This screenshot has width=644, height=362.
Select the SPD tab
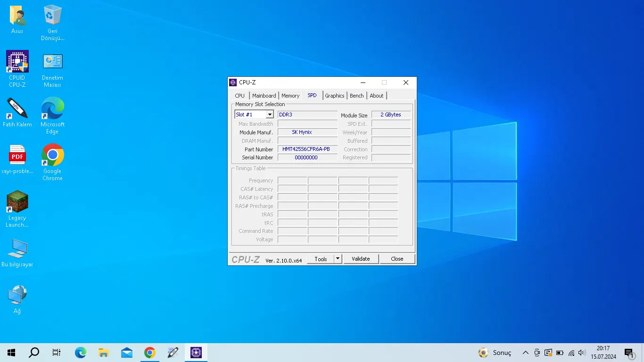pyautogui.click(x=312, y=95)
